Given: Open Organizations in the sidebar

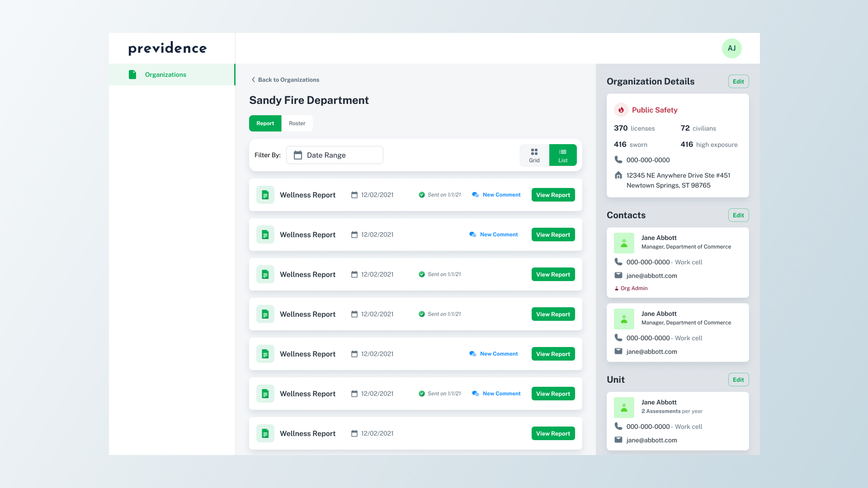Looking at the screenshot, I should pos(165,75).
